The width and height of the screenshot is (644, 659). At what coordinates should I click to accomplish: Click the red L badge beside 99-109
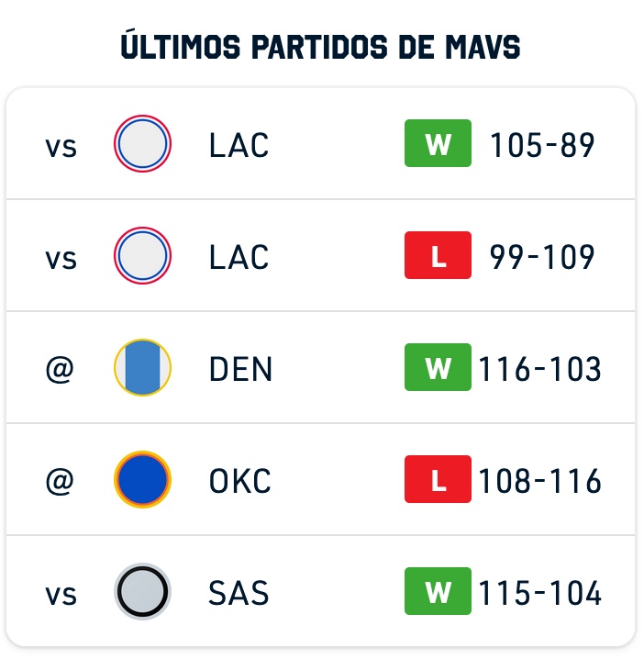tap(438, 255)
